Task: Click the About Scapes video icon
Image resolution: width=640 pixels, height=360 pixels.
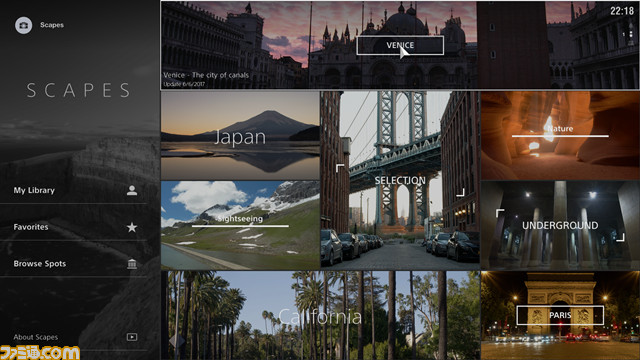Action: (x=131, y=337)
